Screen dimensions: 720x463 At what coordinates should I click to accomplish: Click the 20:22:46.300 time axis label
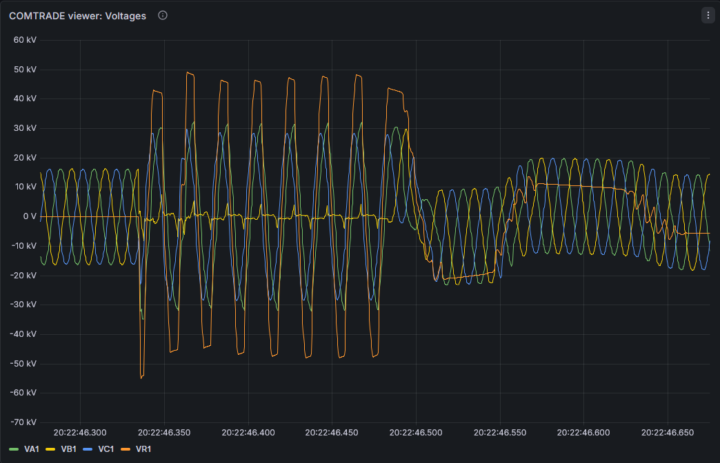point(80,432)
